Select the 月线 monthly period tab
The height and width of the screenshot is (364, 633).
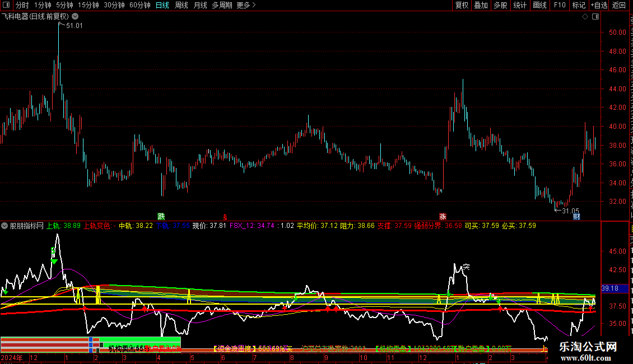coord(200,5)
